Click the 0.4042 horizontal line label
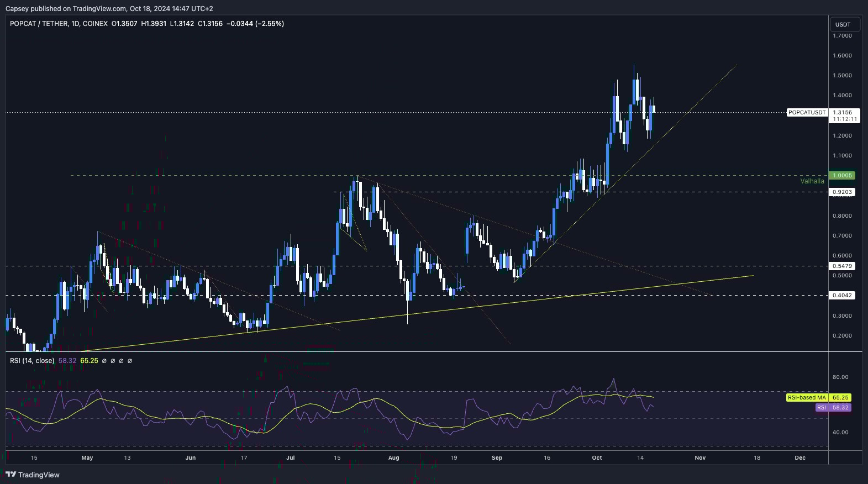 click(843, 296)
